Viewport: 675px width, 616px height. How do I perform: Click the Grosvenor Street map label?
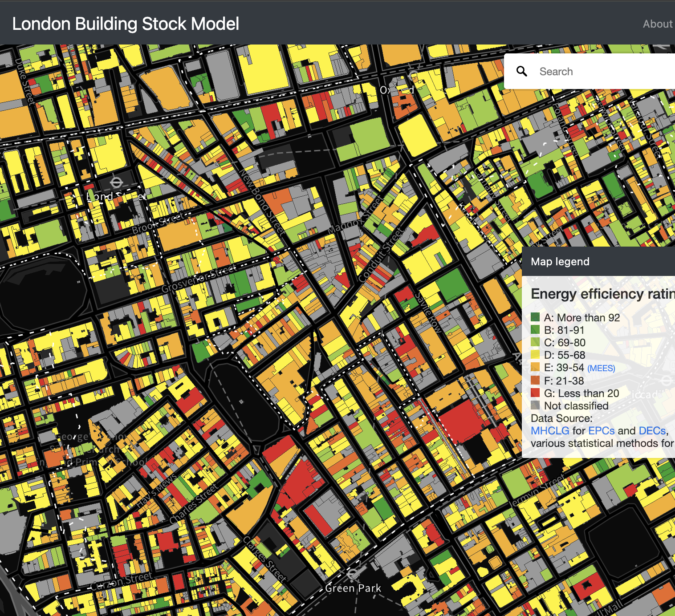[199, 279]
